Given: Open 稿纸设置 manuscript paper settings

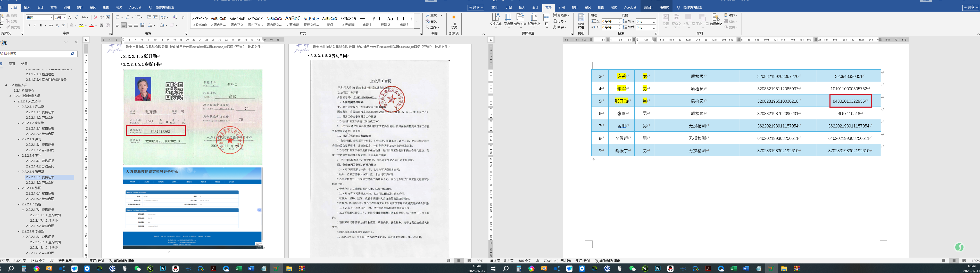Looking at the screenshot, I should pyautogui.click(x=581, y=22).
